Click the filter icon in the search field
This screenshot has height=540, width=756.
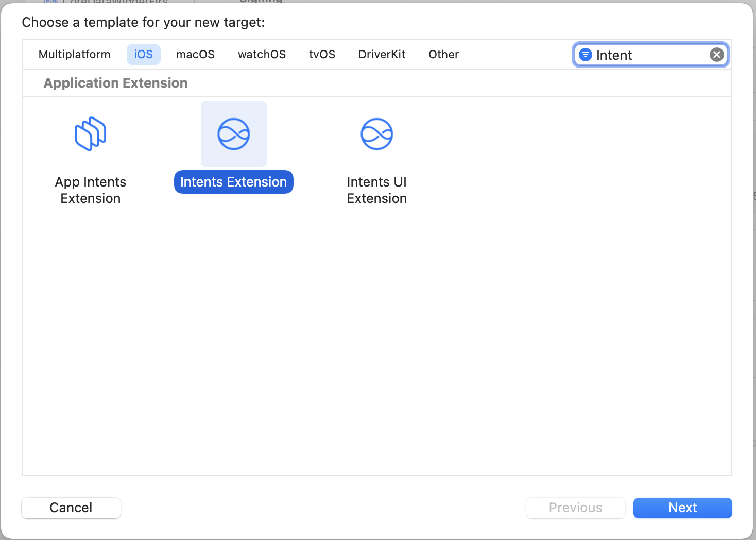(x=585, y=55)
